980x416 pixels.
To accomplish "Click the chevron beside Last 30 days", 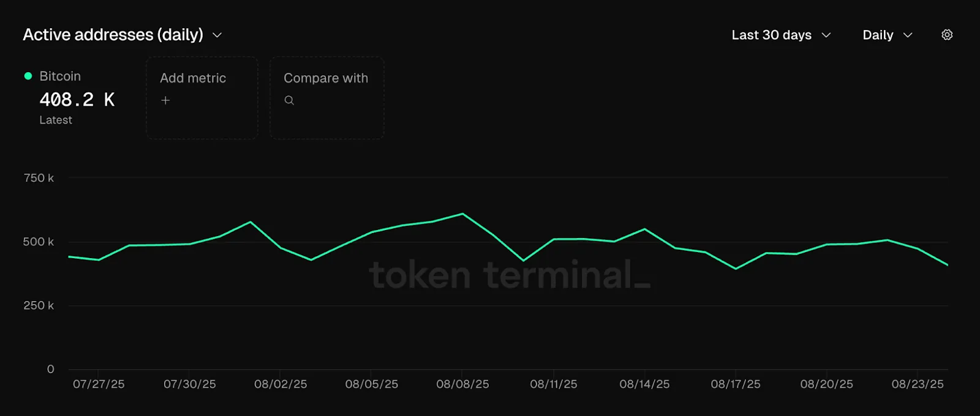I will click(x=826, y=35).
